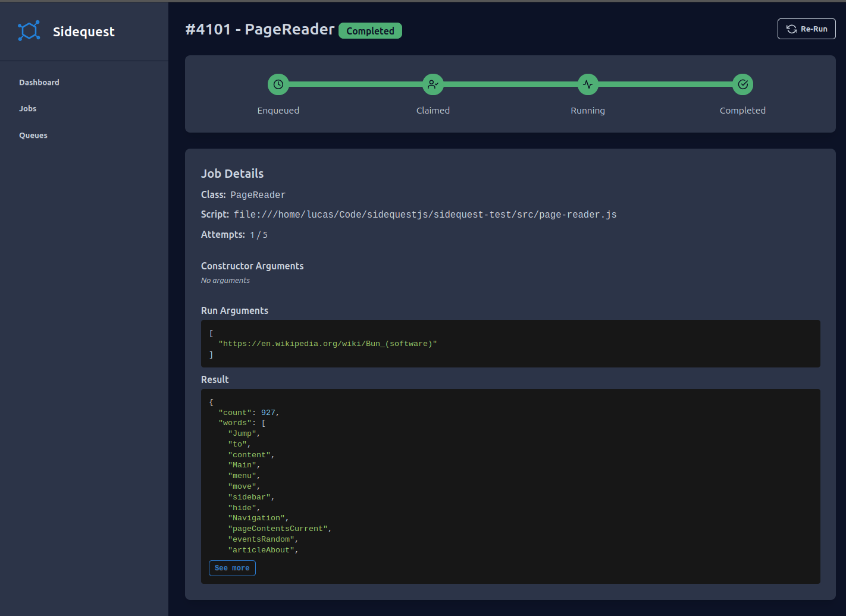Click the Completed step label under the timeline
846x616 pixels.
click(x=742, y=111)
